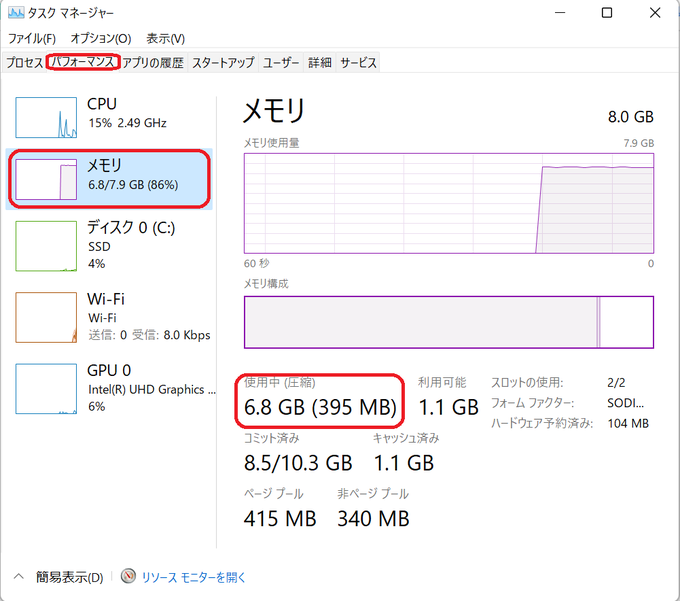Open the ファイル(F) menu
The height and width of the screenshot is (601, 680).
pos(32,38)
